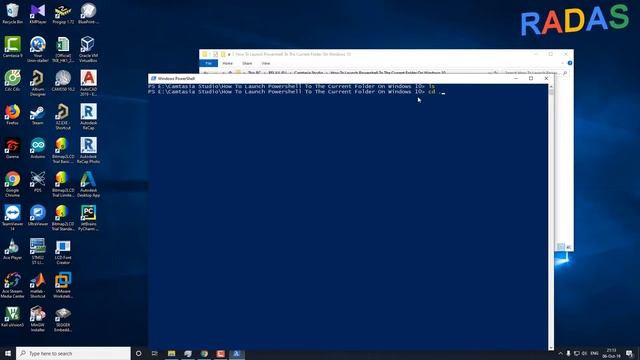Screen dimensions: 640x360
Task: Launch Arduino from the desktop
Action: click(x=38, y=148)
